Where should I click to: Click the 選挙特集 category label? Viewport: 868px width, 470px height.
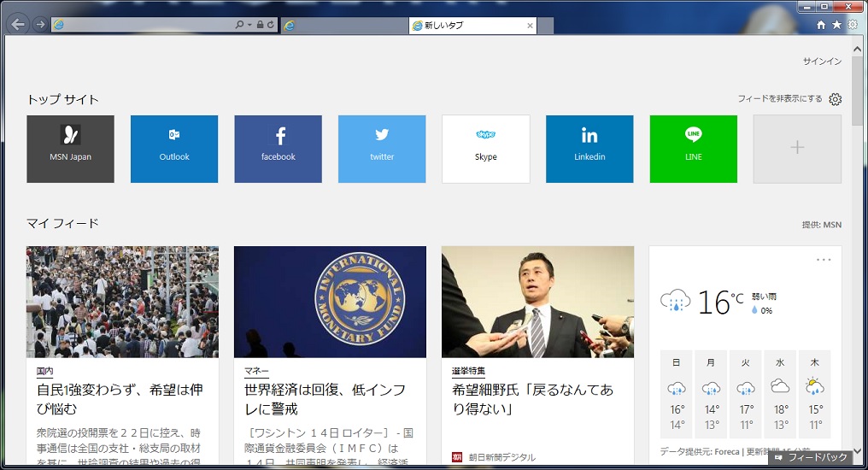click(x=468, y=371)
